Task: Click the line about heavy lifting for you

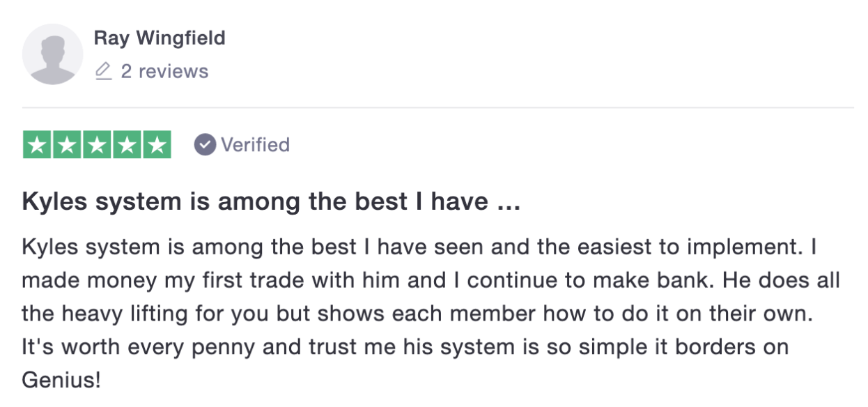Action: (x=418, y=314)
